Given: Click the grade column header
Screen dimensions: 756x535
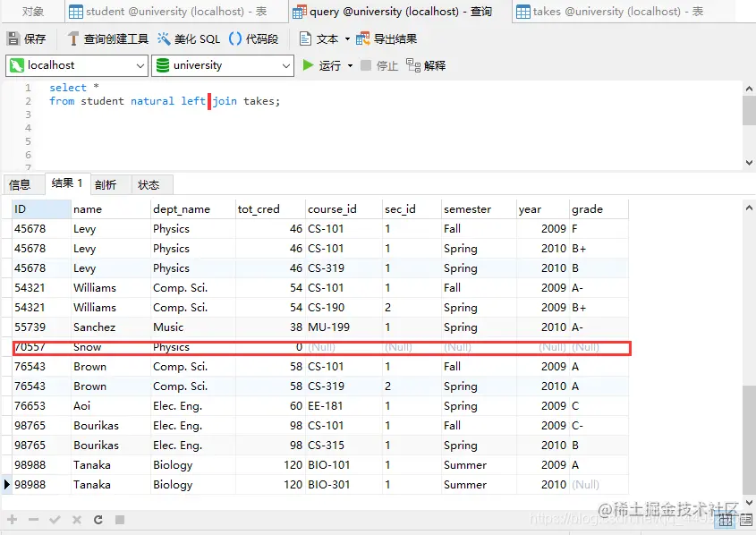Looking at the screenshot, I should point(599,209).
